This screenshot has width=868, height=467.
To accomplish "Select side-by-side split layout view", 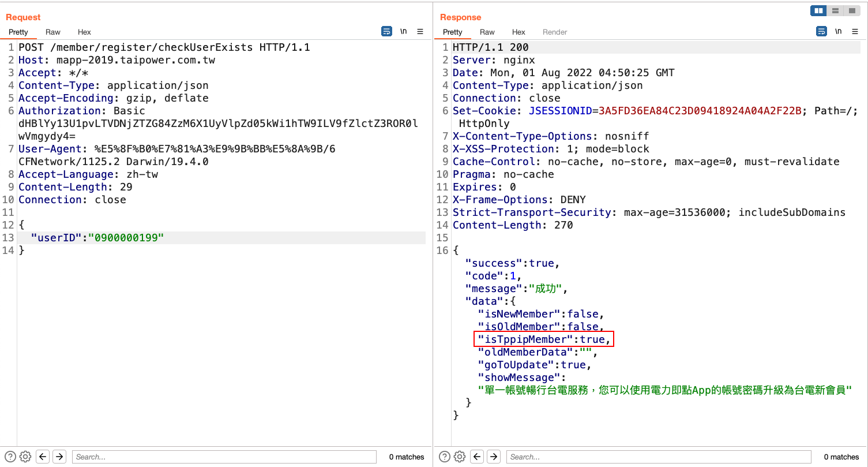I will click(x=818, y=10).
